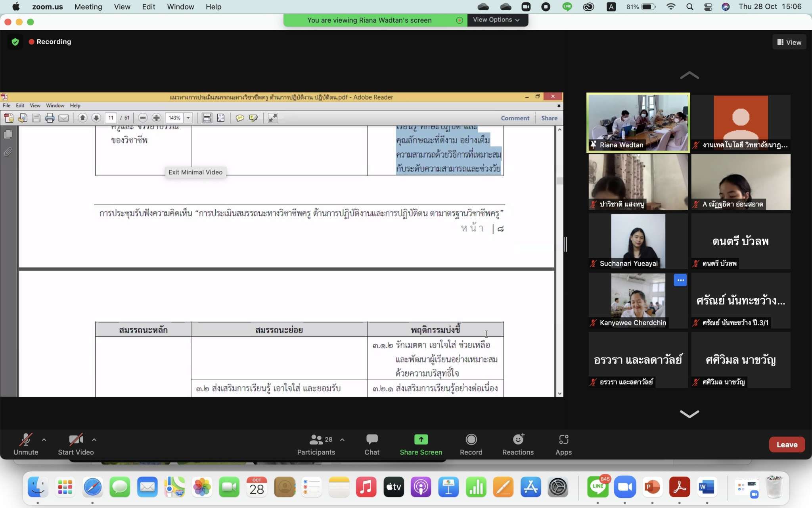Open the Window menu in menu bar
This screenshot has height=508, width=812.
coord(180,7)
